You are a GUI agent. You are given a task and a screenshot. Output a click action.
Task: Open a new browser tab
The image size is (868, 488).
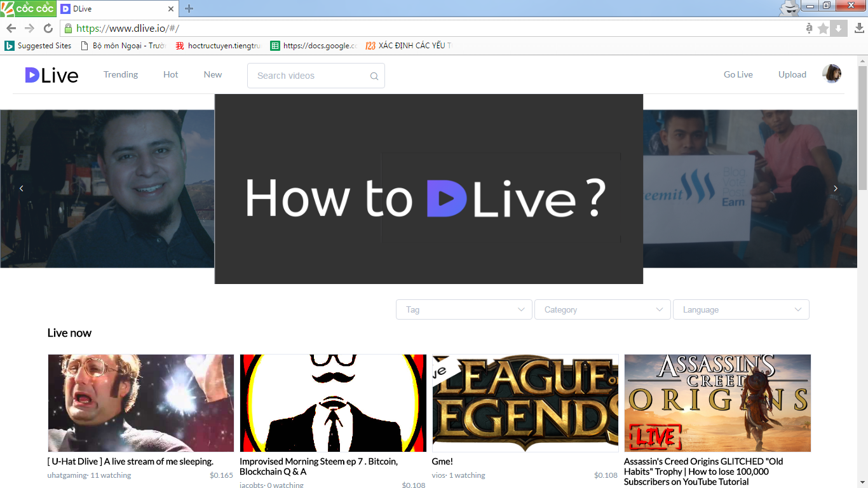coord(189,9)
